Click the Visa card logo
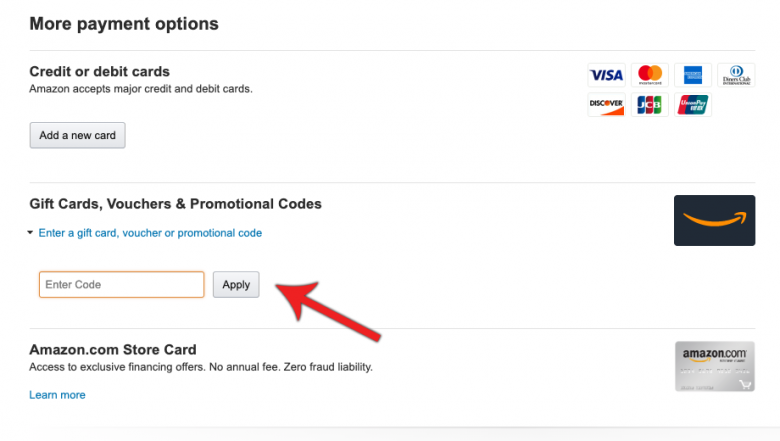 [x=606, y=75]
